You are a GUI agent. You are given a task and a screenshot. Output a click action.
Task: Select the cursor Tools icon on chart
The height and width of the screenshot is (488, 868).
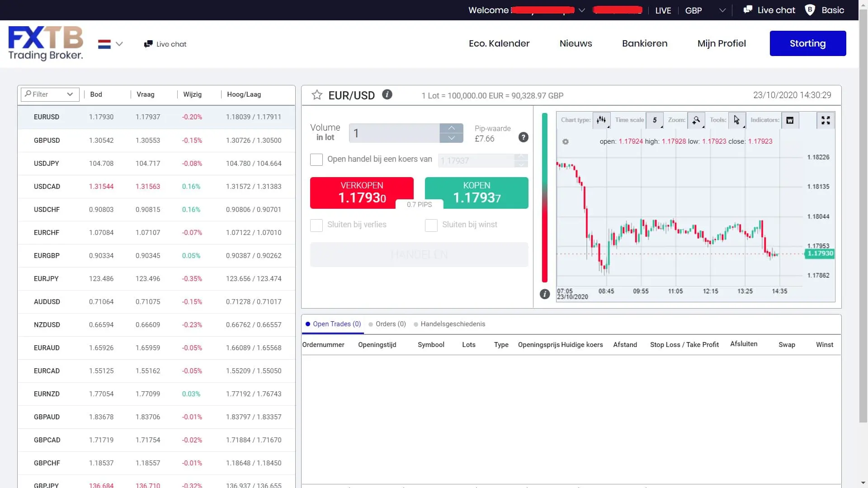pos(736,120)
